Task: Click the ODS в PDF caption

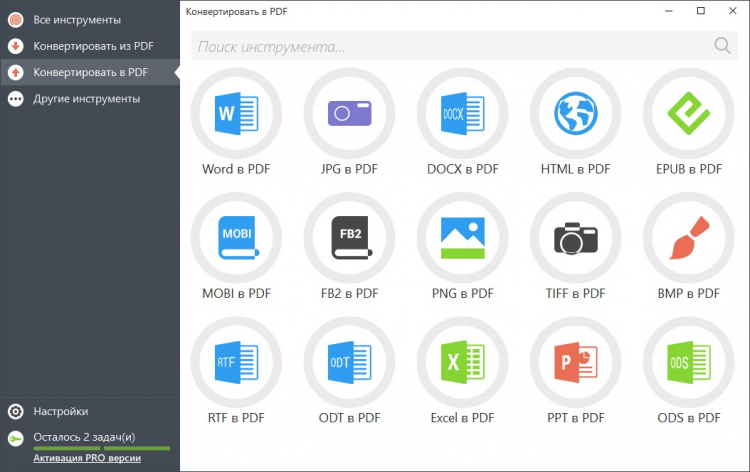Action: point(689,417)
